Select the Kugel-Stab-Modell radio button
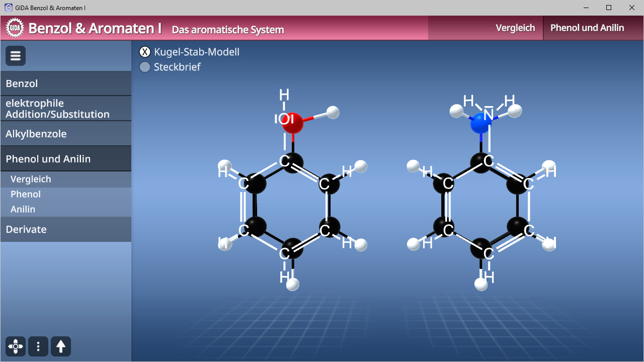 point(145,52)
